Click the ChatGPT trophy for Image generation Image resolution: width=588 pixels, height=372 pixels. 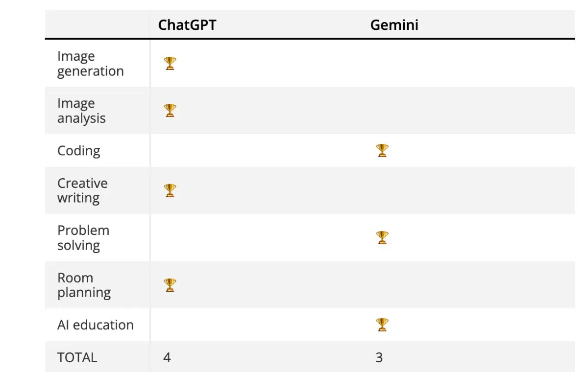170,63
